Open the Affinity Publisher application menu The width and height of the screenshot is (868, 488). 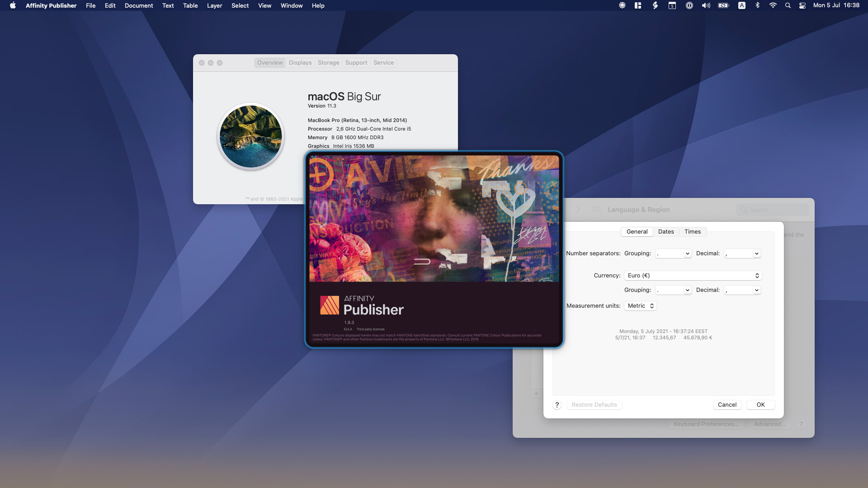pyautogui.click(x=51, y=5)
